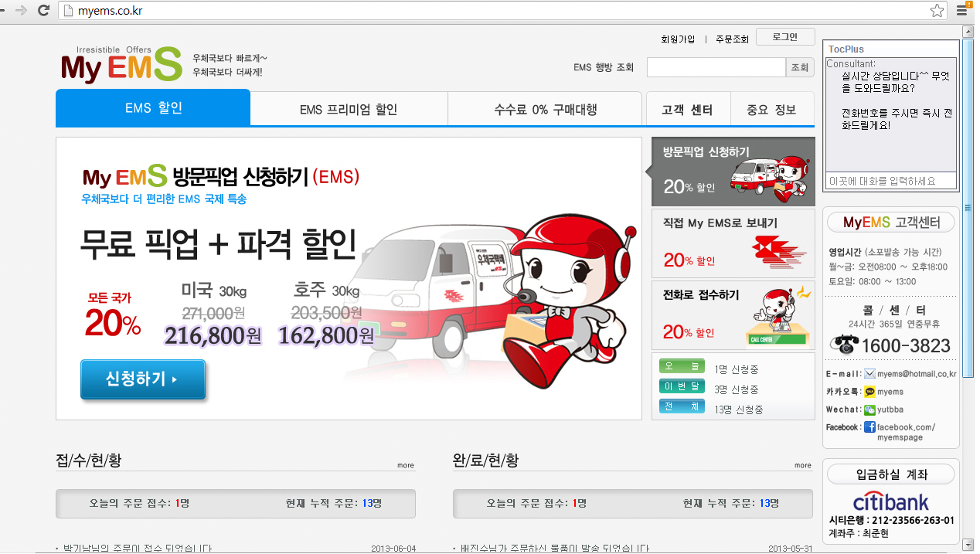Click the '입금하실 계좌' heading

click(892, 474)
